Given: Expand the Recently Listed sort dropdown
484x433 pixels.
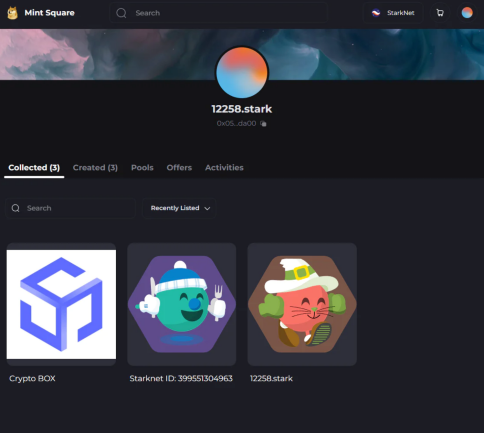Looking at the screenshot, I should pos(179,208).
